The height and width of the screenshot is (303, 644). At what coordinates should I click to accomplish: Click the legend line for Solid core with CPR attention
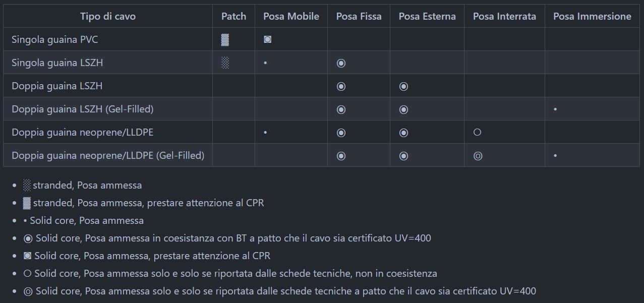pyautogui.click(x=147, y=256)
